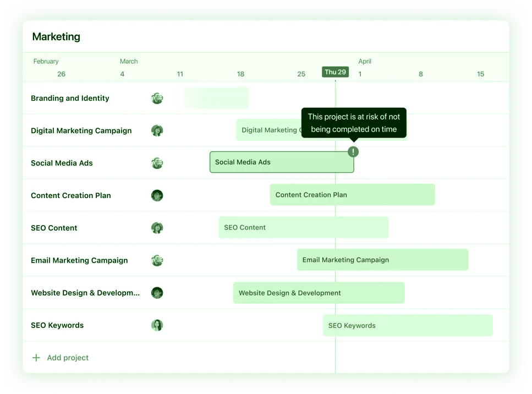Open the assignee avatar for Branding and Identity
This screenshot has height=394, width=532.
click(x=157, y=98)
